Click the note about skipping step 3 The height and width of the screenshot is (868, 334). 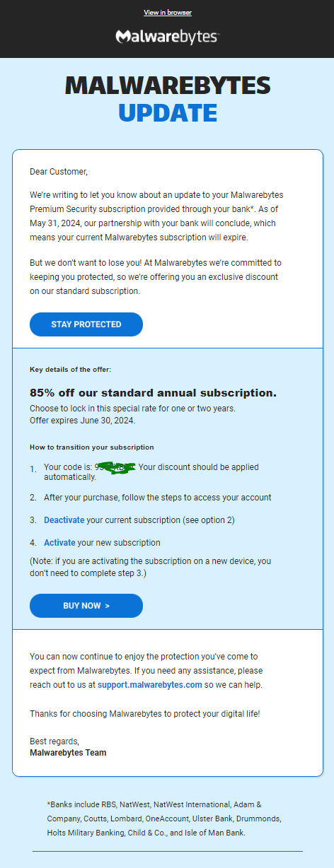(151, 565)
